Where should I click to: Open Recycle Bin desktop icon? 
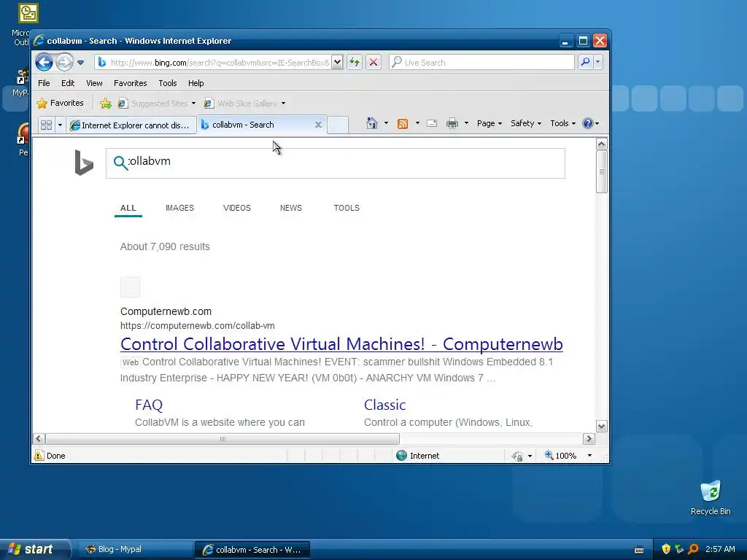(711, 497)
